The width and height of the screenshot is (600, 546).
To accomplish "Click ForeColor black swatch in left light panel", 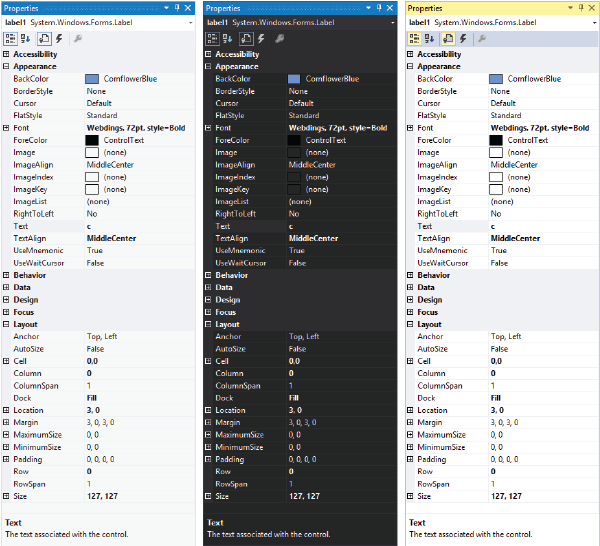I will pos(92,140).
